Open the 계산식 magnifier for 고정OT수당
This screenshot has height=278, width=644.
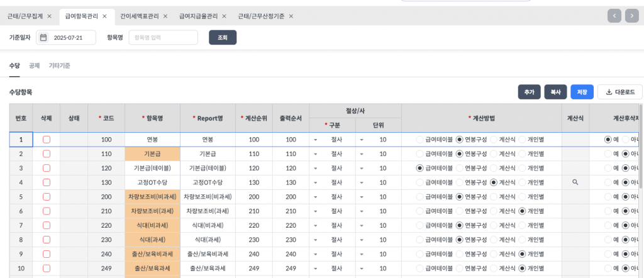click(x=575, y=182)
